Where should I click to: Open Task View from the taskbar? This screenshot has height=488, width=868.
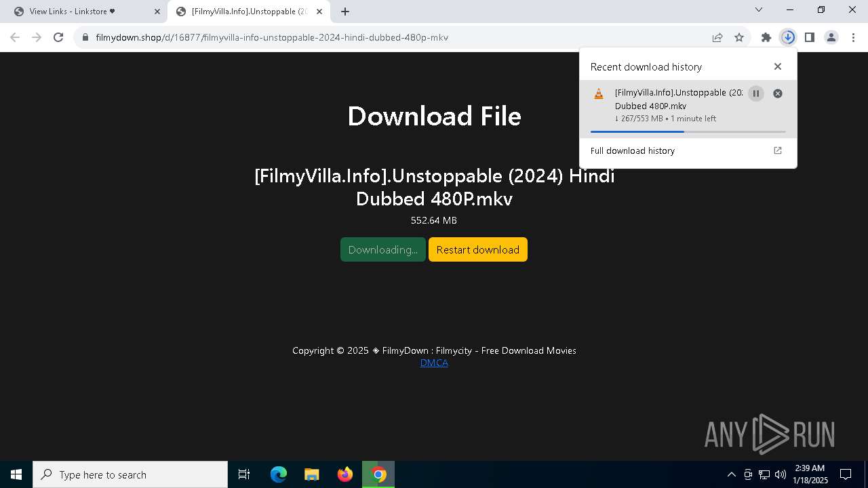pyautogui.click(x=244, y=474)
